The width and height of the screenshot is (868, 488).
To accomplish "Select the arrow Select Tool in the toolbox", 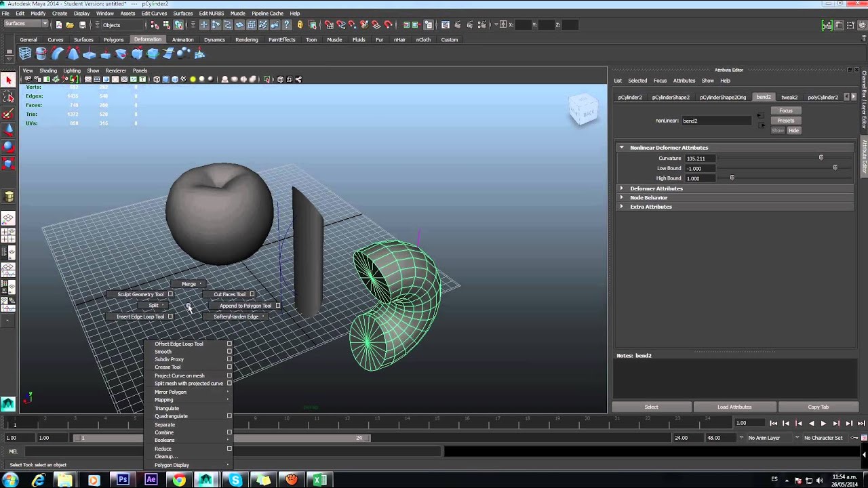I will 8,81.
